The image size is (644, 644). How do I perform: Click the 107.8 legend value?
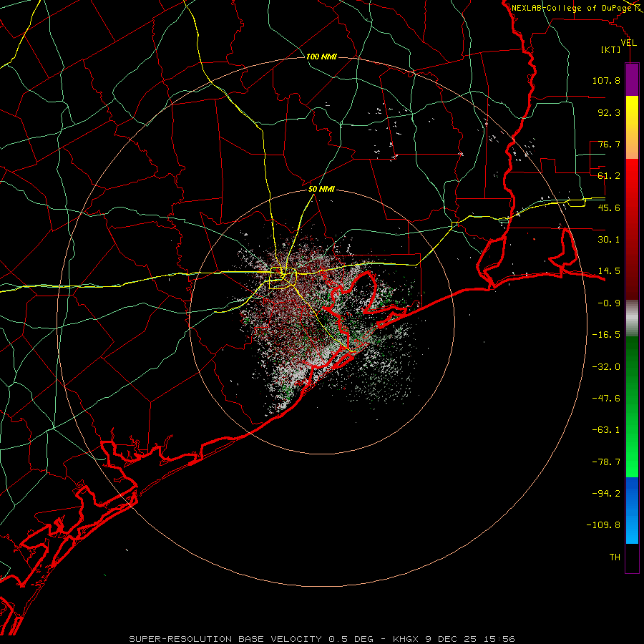[x=606, y=80]
